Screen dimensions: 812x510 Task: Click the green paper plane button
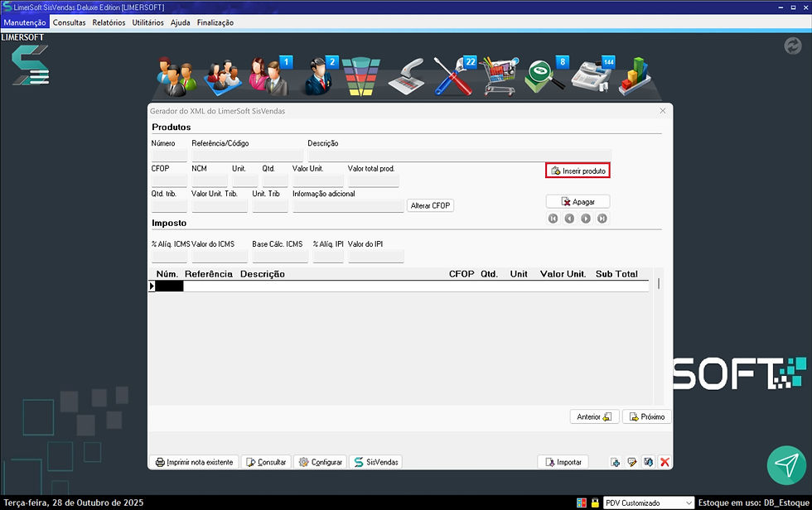tap(786, 465)
